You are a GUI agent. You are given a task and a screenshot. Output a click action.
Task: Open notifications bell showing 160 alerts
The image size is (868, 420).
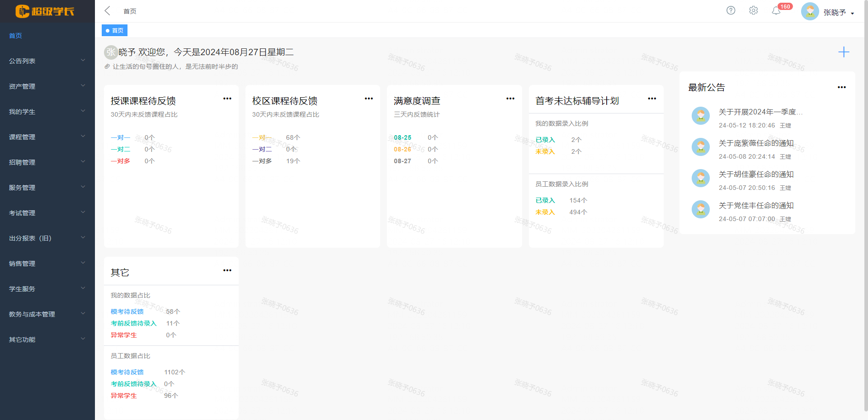(x=776, y=11)
